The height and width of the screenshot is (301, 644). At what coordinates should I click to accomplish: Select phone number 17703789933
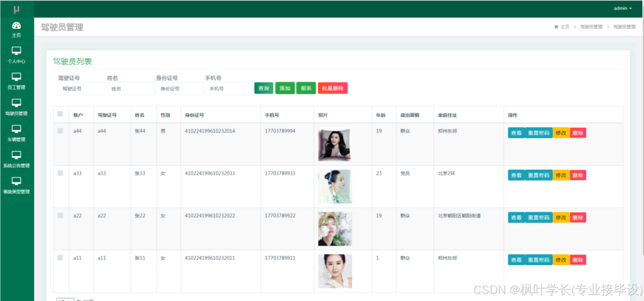coord(280,173)
